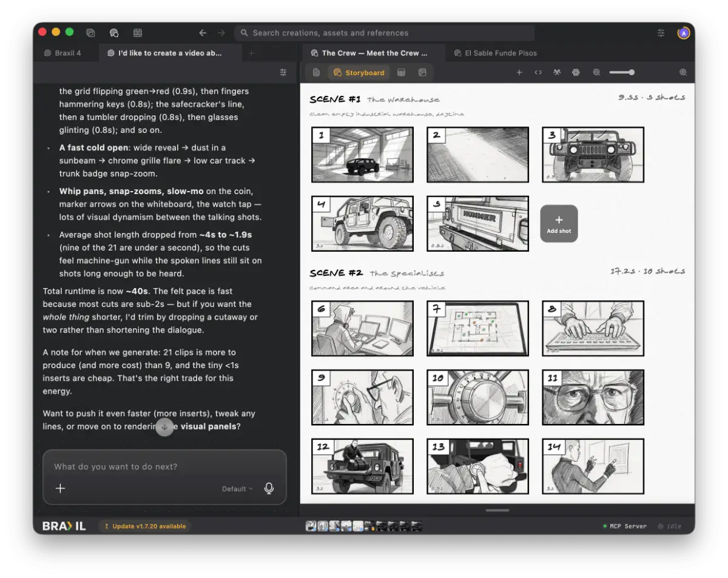Image resolution: width=728 pixels, height=578 pixels.
Task: Click the plus icon in storyboard toolbar
Action: [519, 72]
